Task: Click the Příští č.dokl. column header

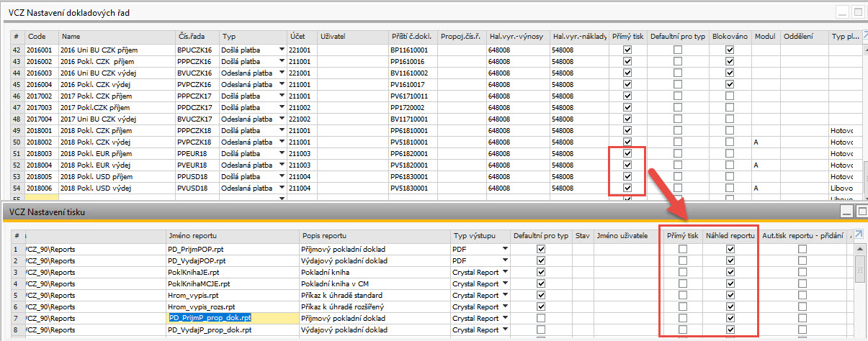Action: pos(413,35)
